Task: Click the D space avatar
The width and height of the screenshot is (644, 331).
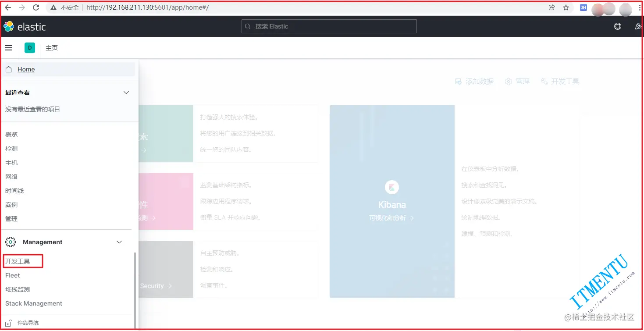Action: click(x=30, y=48)
